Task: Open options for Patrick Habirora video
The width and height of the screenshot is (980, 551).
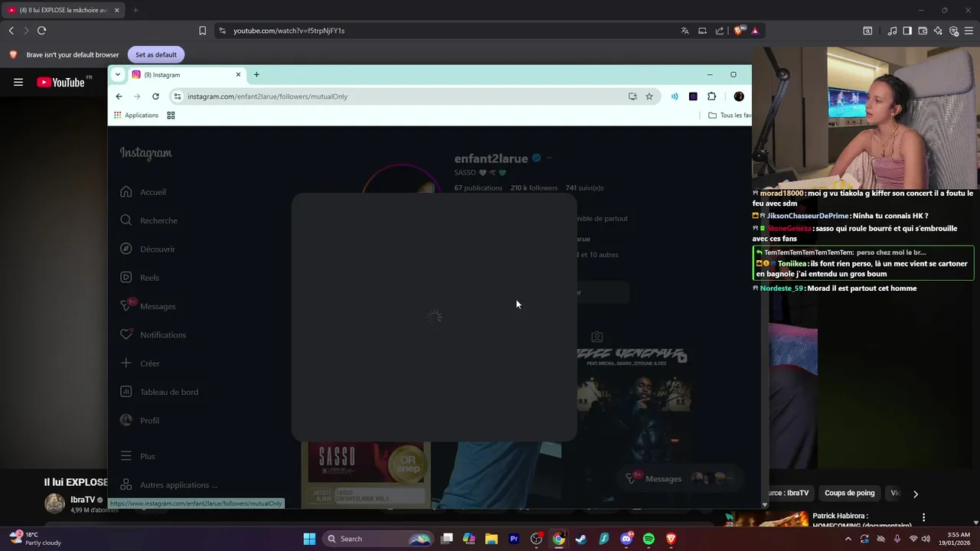Action: coord(923,517)
